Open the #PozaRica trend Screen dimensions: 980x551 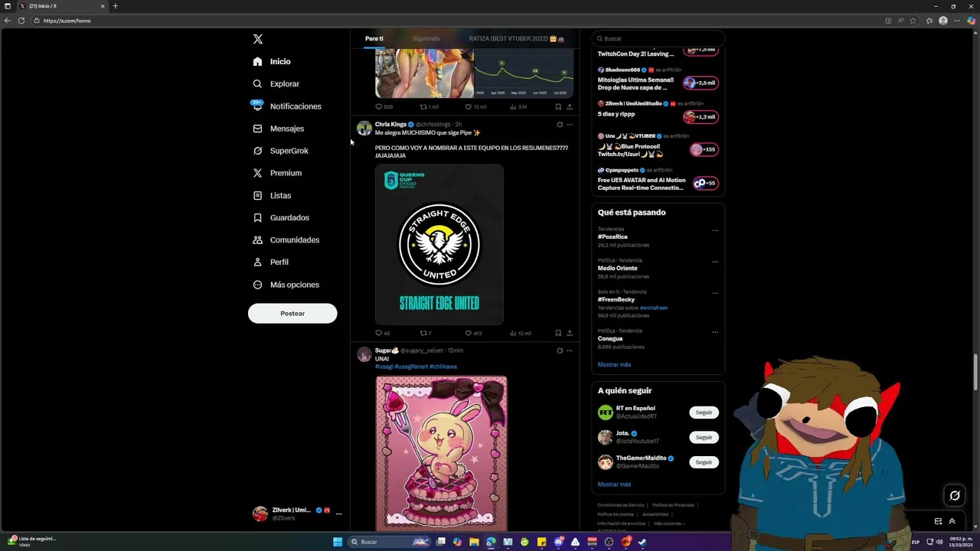(x=612, y=237)
